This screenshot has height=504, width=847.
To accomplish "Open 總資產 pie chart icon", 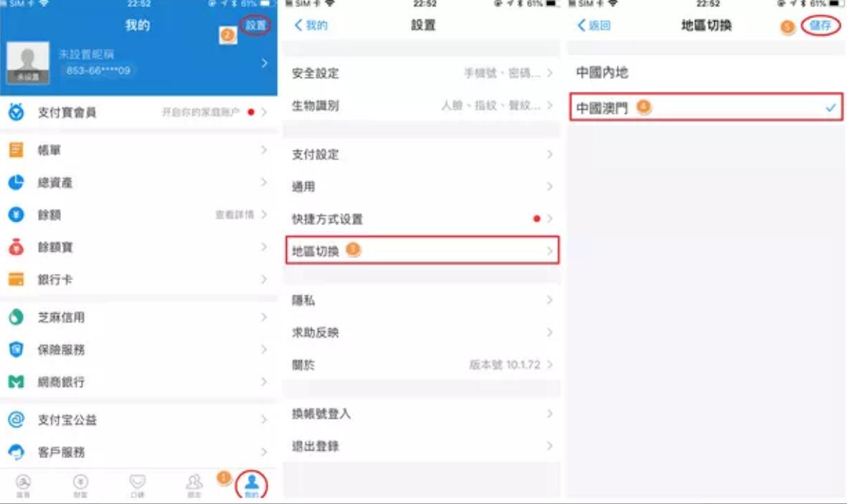I will (x=16, y=182).
